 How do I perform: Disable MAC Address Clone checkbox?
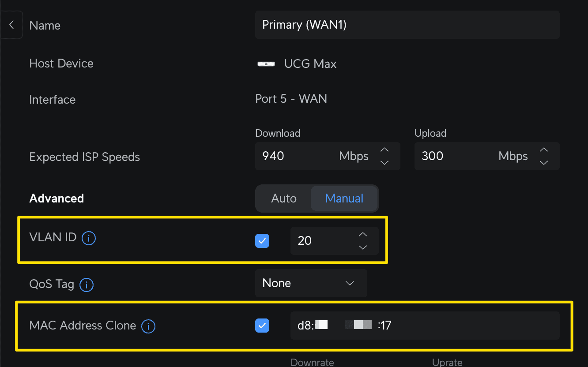(262, 326)
